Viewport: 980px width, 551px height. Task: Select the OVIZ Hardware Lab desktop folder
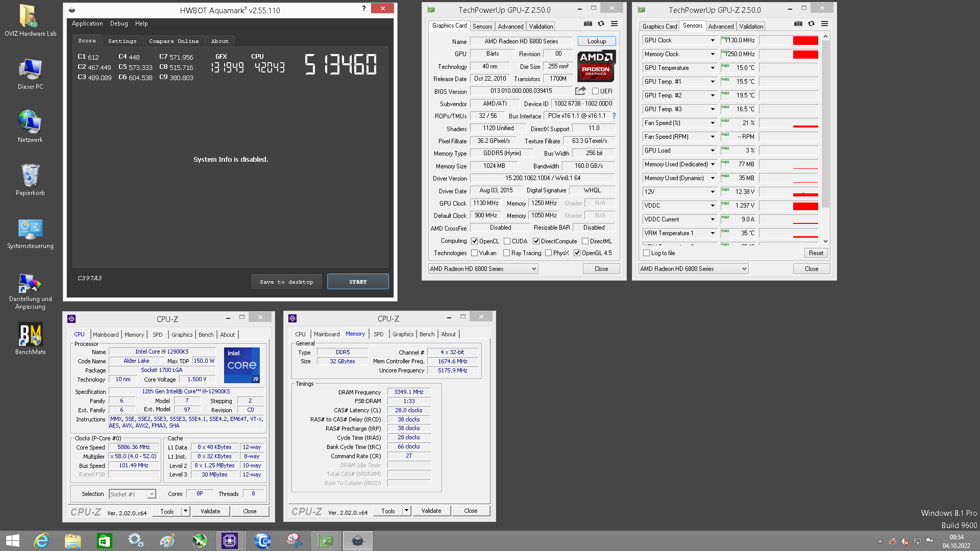tap(30, 20)
